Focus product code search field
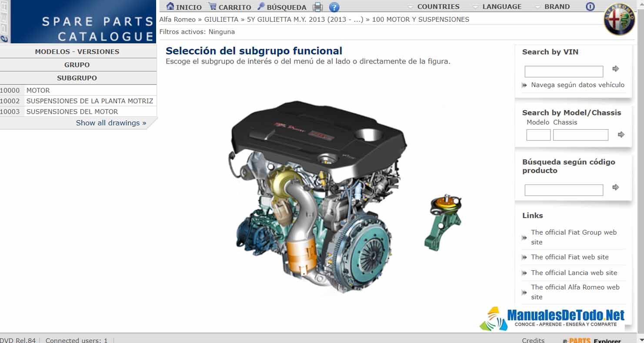This screenshot has width=644, height=343. pyautogui.click(x=564, y=190)
